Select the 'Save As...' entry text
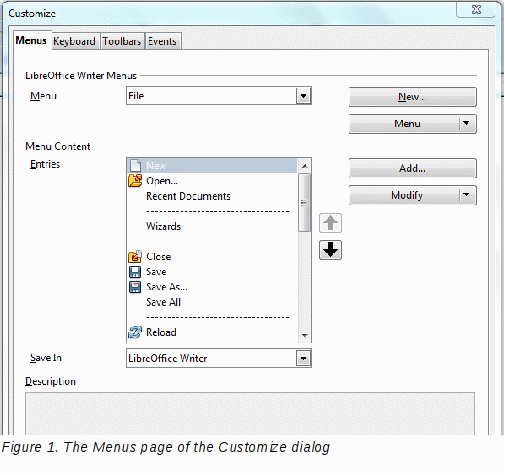505x475 pixels. pyautogui.click(x=167, y=287)
